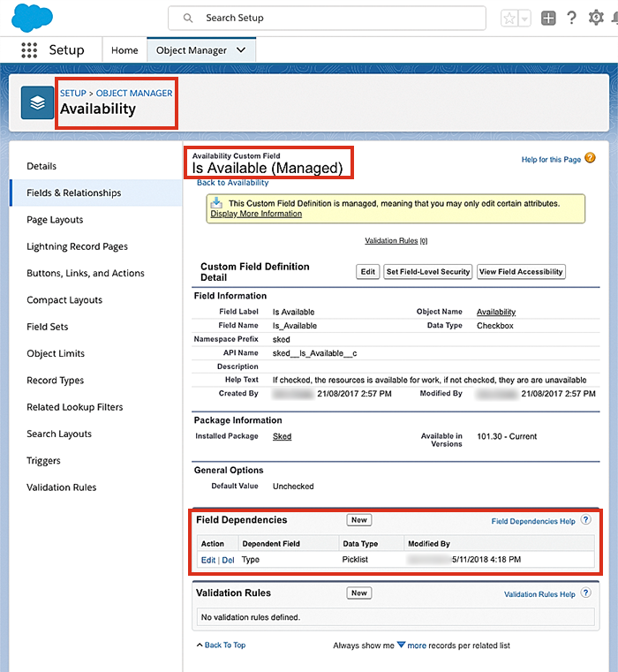Expand the Object Manager tab chevron
The height and width of the screenshot is (672, 618).
click(x=241, y=50)
